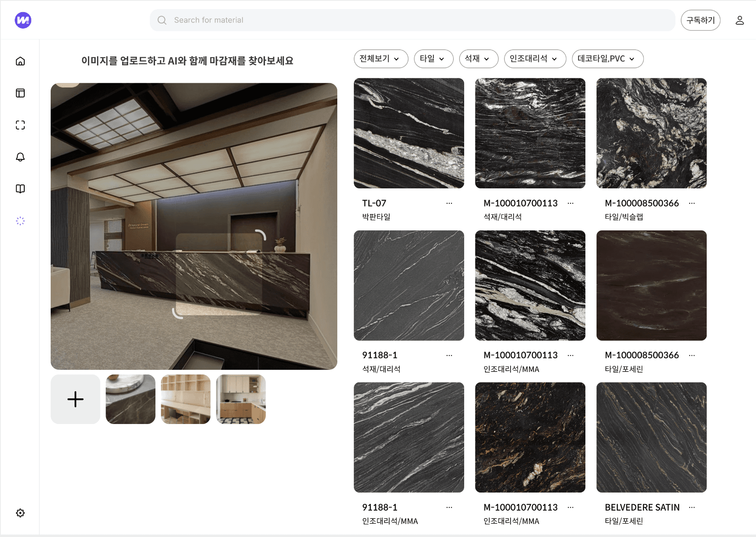Add a new image with plus button
Image resolution: width=756 pixels, height=537 pixels.
tap(75, 399)
